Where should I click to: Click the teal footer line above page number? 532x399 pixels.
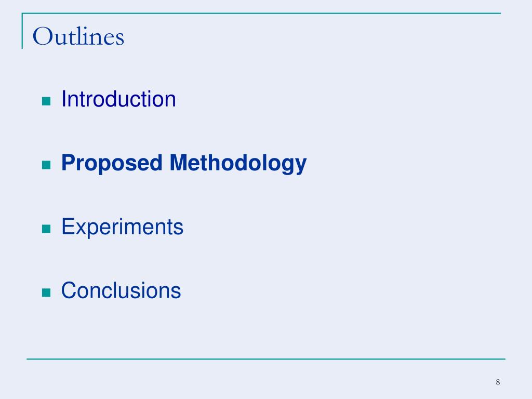point(266,358)
